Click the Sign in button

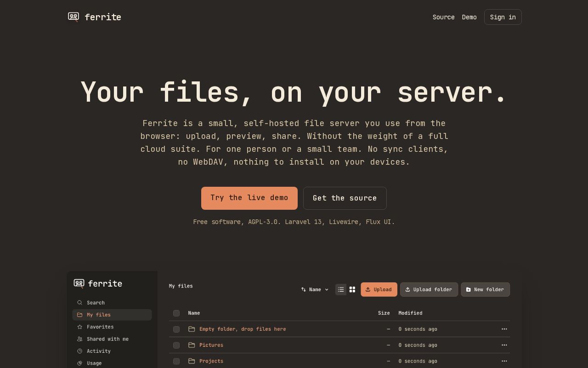point(503,17)
